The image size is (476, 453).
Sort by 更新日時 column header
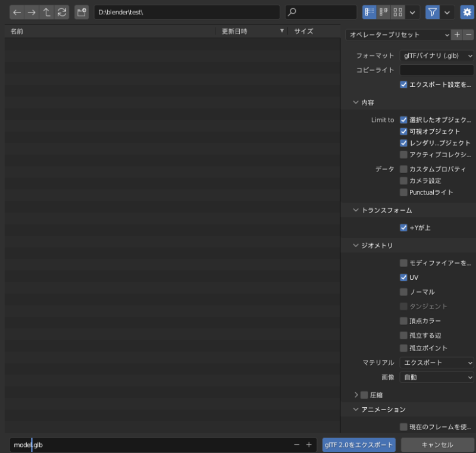click(251, 32)
